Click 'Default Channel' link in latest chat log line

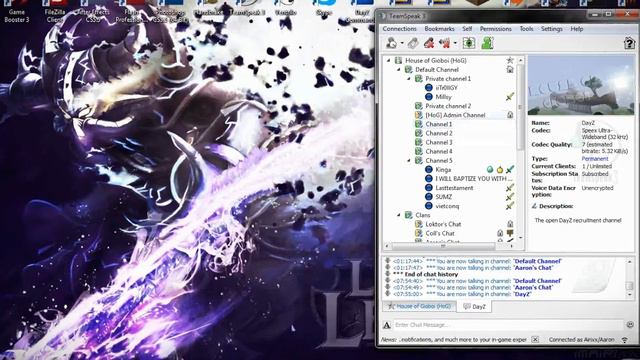pos(537,281)
